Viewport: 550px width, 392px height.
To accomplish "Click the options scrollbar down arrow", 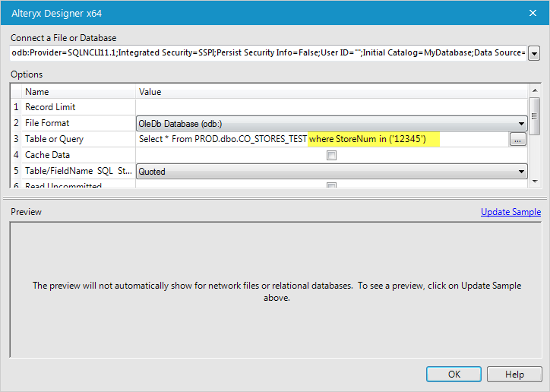I will 535,182.
